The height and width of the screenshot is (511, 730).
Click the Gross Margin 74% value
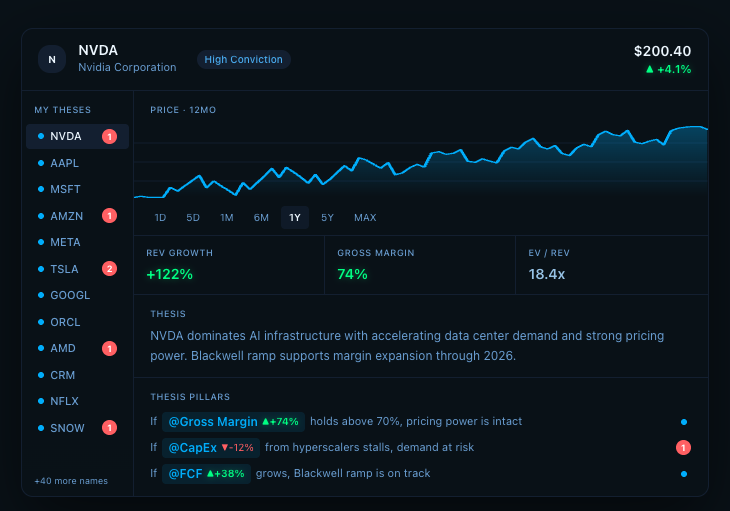pyautogui.click(x=352, y=275)
